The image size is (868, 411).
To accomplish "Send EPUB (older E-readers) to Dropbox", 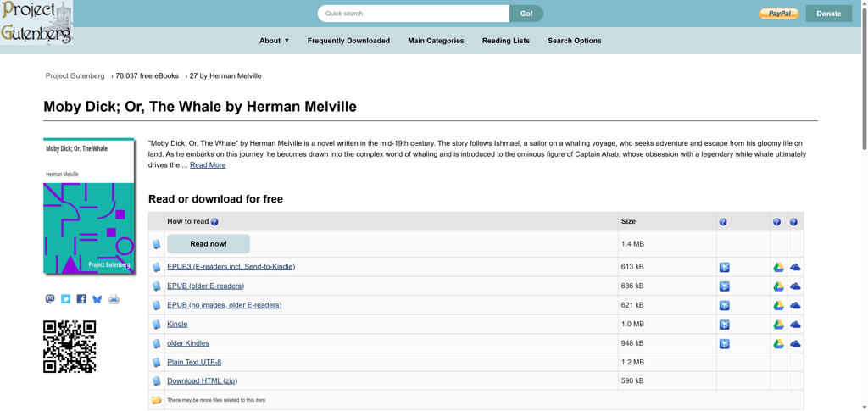I will pos(724,286).
